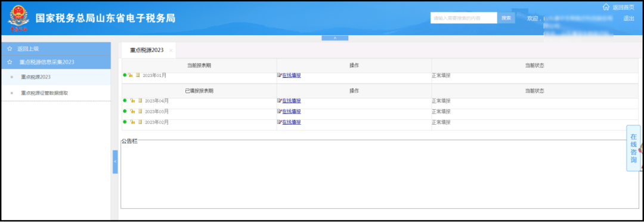644x222 pixels.
Task: Click the 2023年03月 period text
Action: (156, 112)
